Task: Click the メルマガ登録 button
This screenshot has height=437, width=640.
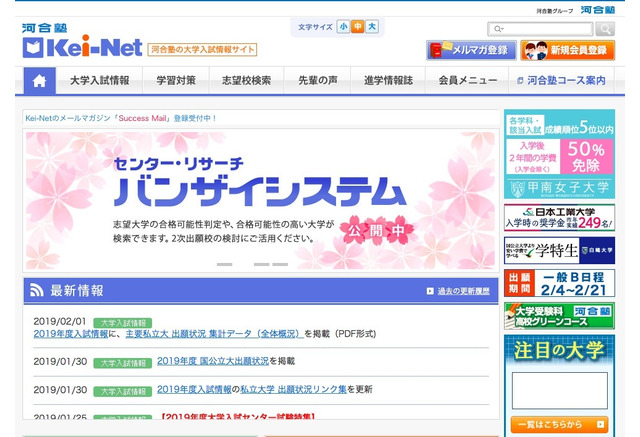Action: pos(471,50)
